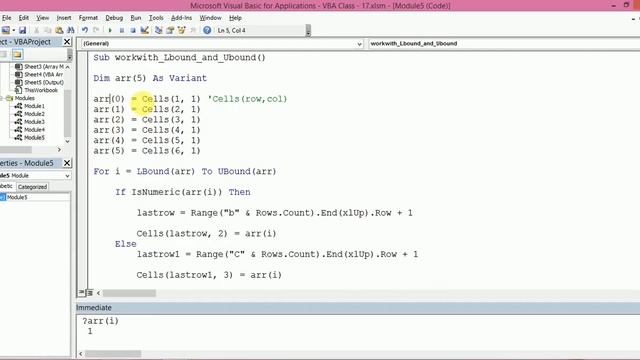The image size is (640, 360).
Task: Click the Immediate panel title bar
Action: [x=358, y=307]
